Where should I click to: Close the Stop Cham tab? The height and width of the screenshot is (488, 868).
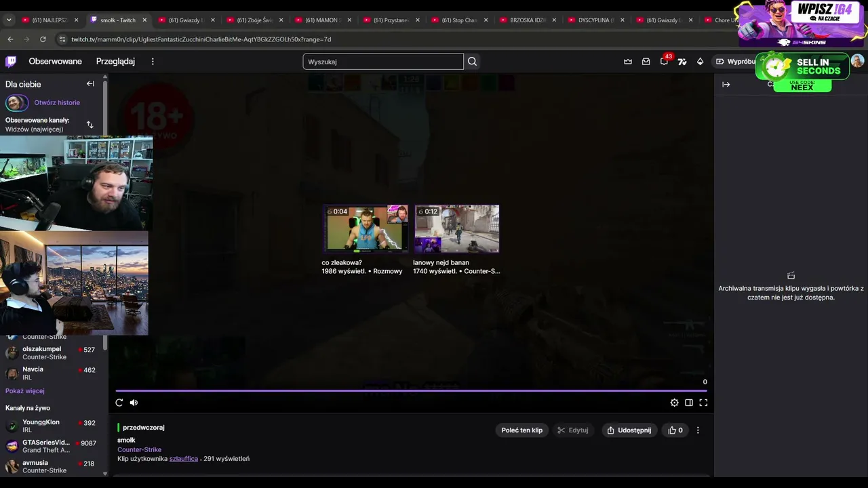pos(486,20)
